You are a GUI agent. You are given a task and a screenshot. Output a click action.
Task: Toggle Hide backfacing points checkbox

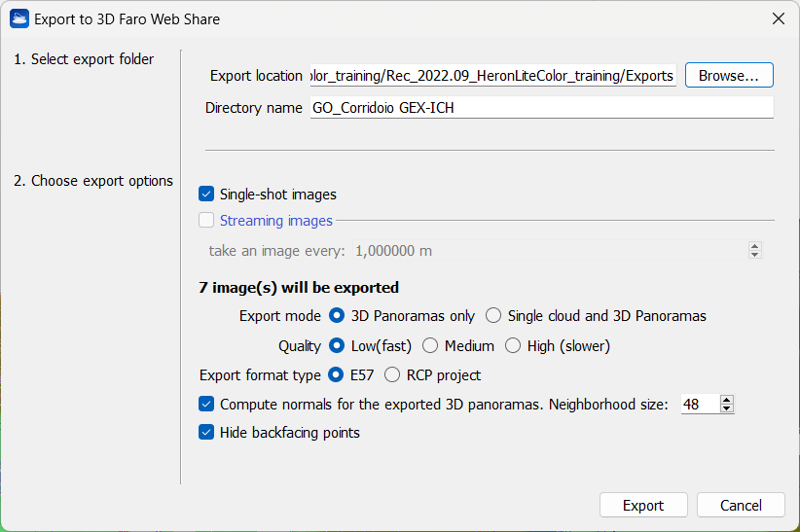[x=206, y=433]
